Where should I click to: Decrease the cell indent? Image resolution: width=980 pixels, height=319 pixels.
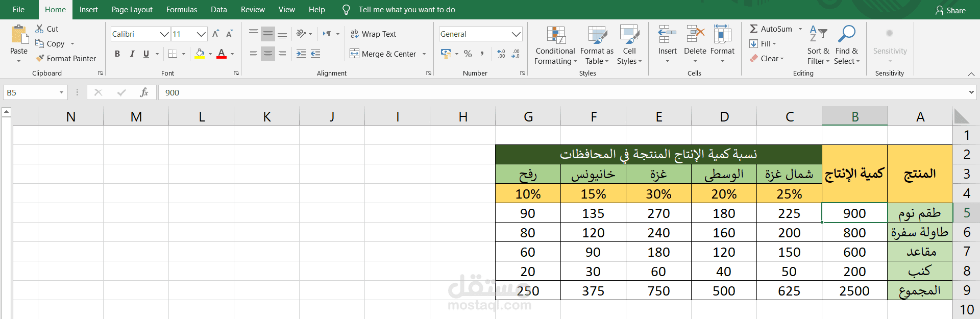click(301, 54)
